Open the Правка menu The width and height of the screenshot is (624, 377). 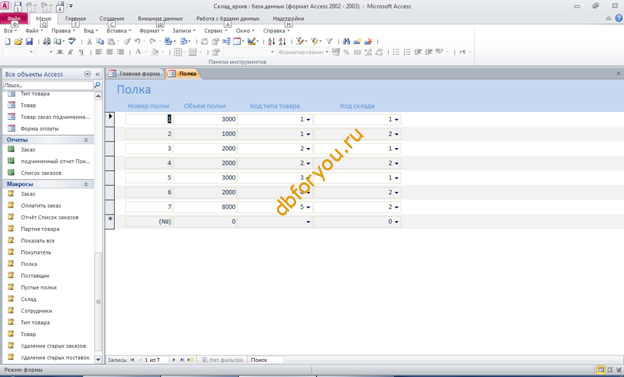pos(63,31)
